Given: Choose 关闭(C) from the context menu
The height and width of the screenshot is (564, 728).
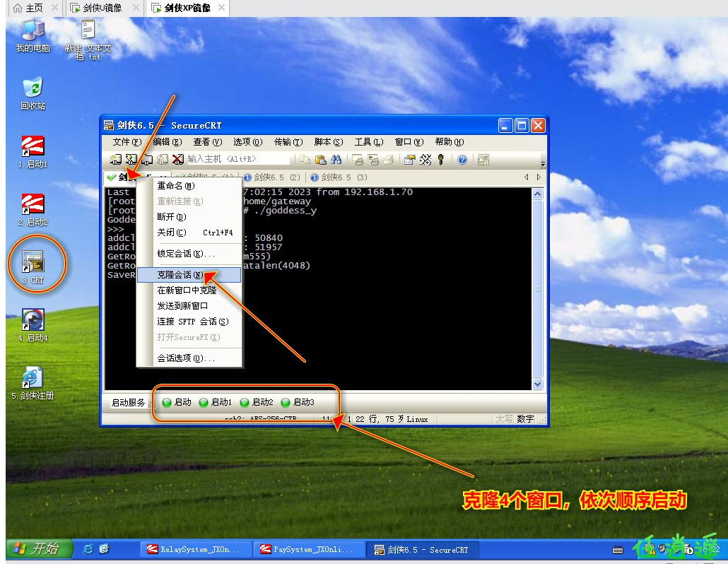Looking at the screenshot, I should (x=189, y=233).
